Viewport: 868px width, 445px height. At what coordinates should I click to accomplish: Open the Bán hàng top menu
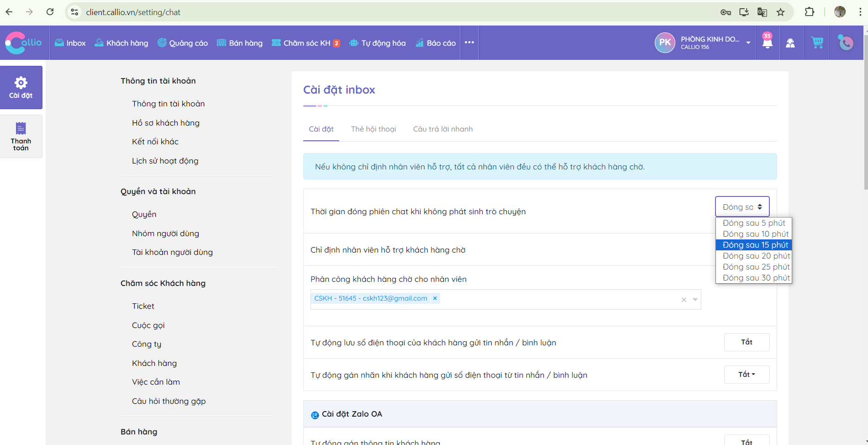coord(240,43)
